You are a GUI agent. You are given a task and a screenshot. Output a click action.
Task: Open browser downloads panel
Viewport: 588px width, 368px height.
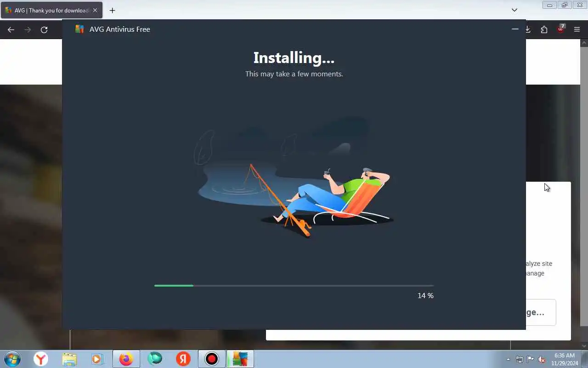(528, 29)
